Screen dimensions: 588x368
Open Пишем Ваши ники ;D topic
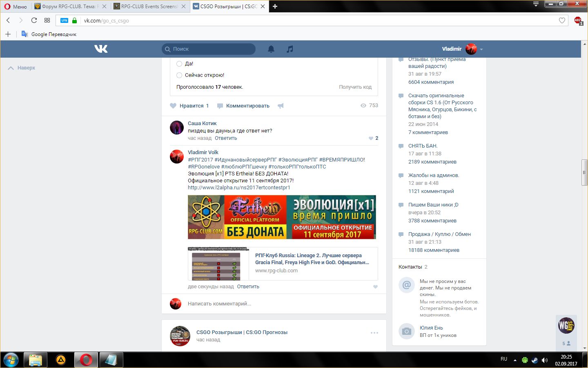coord(433,205)
